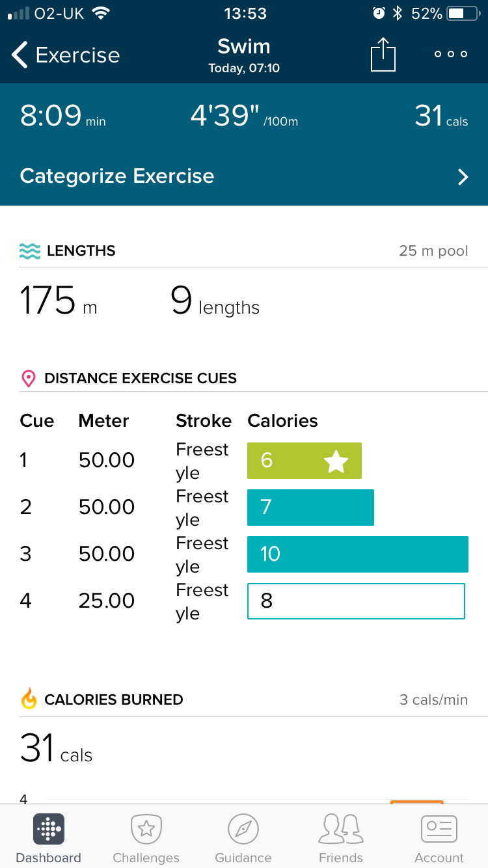Viewport: 488px width, 868px height.
Task: Open the Account tab
Action: (439, 839)
